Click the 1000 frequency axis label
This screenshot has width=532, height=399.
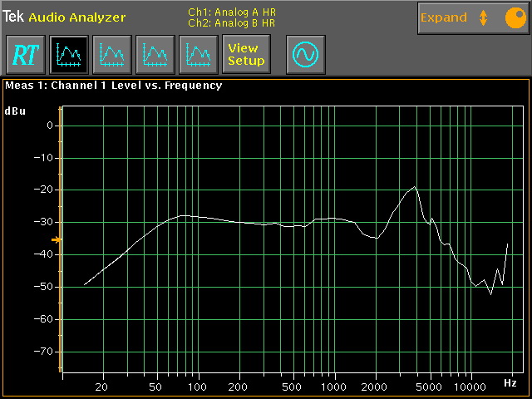[333, 387]
